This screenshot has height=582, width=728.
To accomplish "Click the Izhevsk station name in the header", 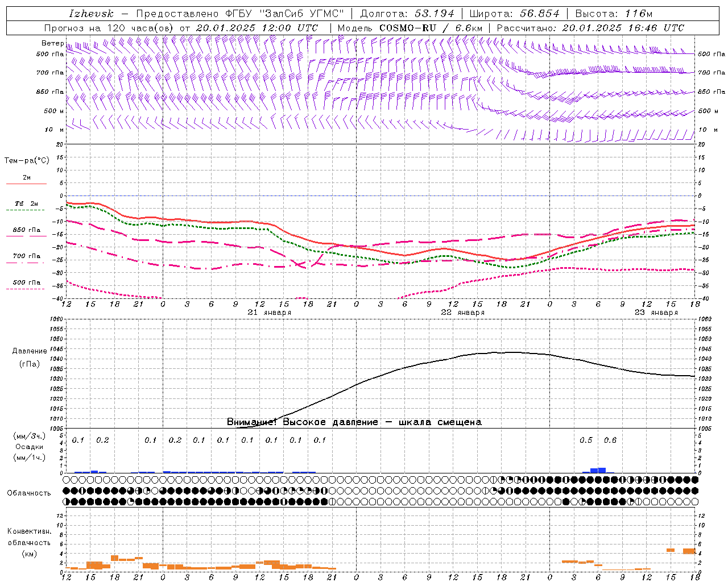I will (x=91, y=14).
